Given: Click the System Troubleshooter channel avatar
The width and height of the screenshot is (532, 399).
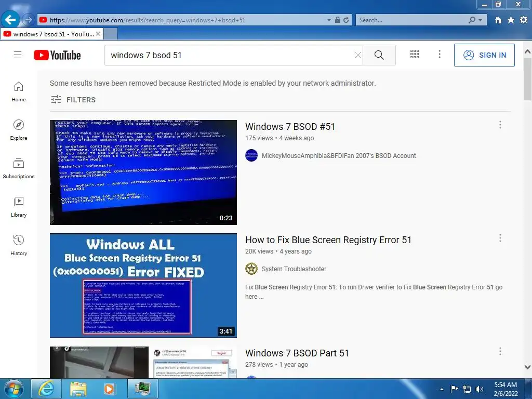Looking at the screenshot, I should [251, 269].
